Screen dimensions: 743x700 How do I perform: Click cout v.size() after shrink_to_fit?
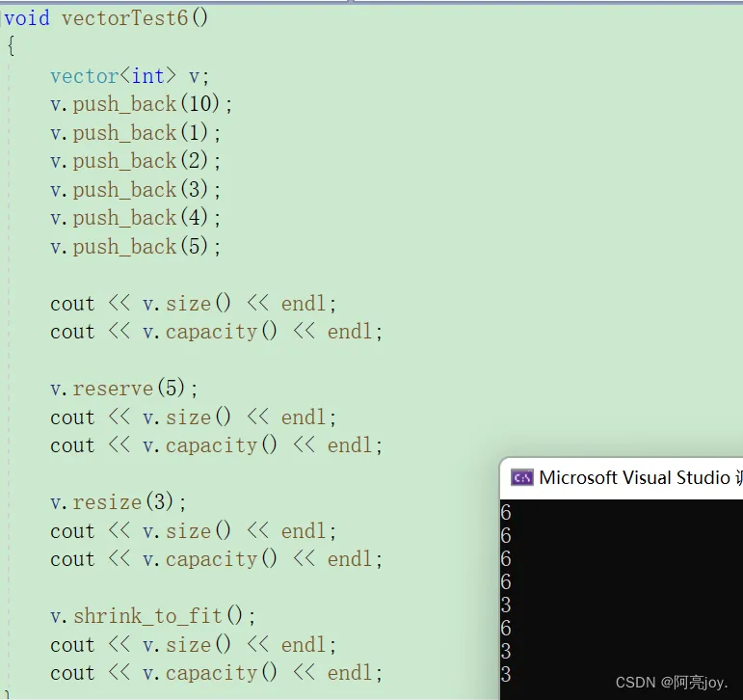194,645
